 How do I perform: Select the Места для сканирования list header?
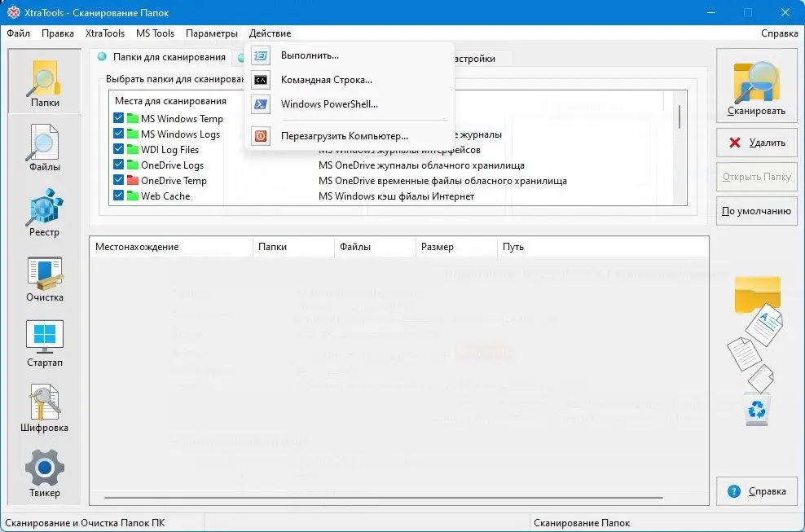pos(170,101)
